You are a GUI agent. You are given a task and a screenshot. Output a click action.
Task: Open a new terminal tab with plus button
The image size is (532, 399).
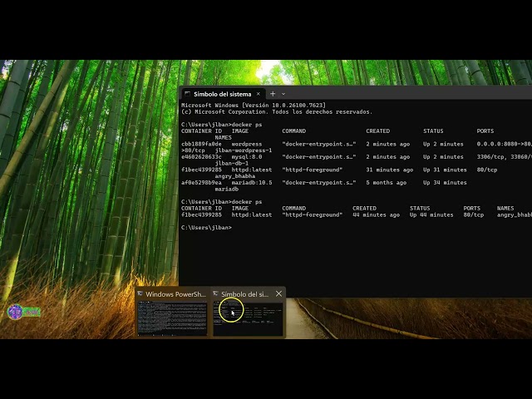272,94
